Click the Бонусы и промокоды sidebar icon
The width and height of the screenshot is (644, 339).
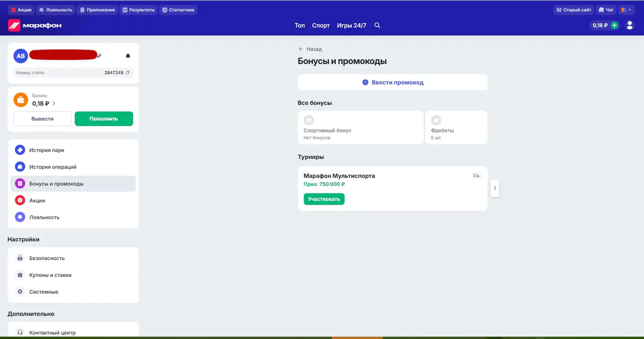pyautogui.click(x=20, y=184)
